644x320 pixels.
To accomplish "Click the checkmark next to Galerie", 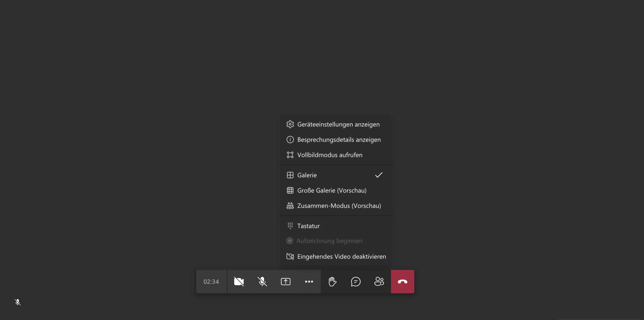I will tap(379, 175).
